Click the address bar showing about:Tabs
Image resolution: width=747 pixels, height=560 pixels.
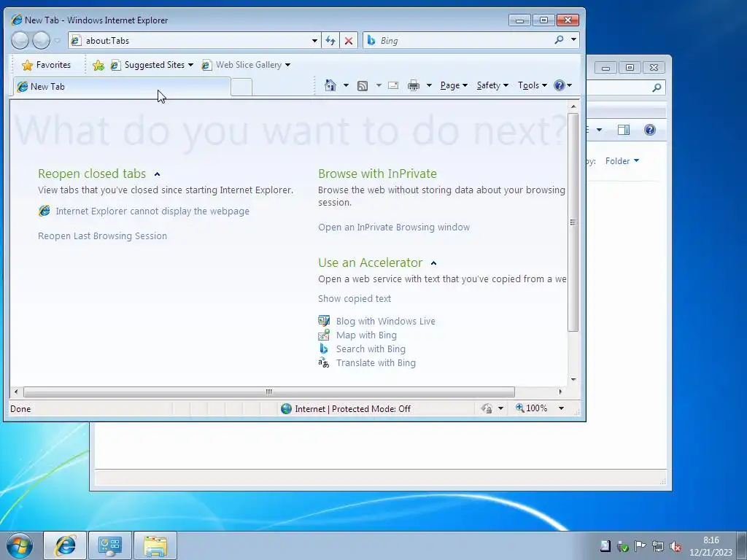[x=190, y=41]
